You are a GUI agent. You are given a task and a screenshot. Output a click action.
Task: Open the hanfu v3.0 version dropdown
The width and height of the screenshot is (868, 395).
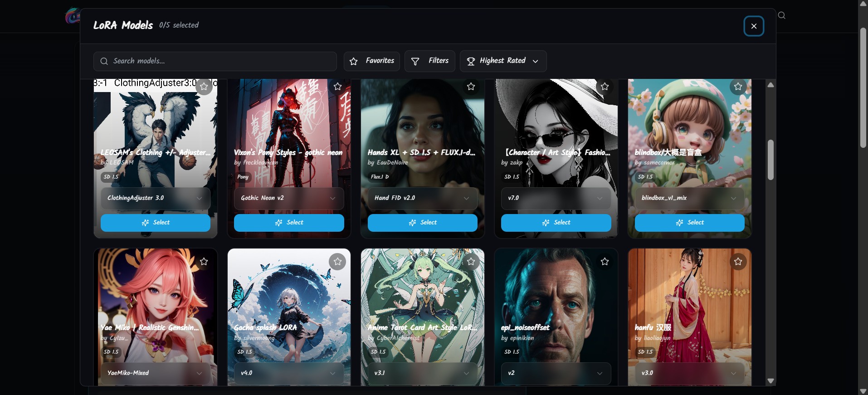click(x=690, y=373)
